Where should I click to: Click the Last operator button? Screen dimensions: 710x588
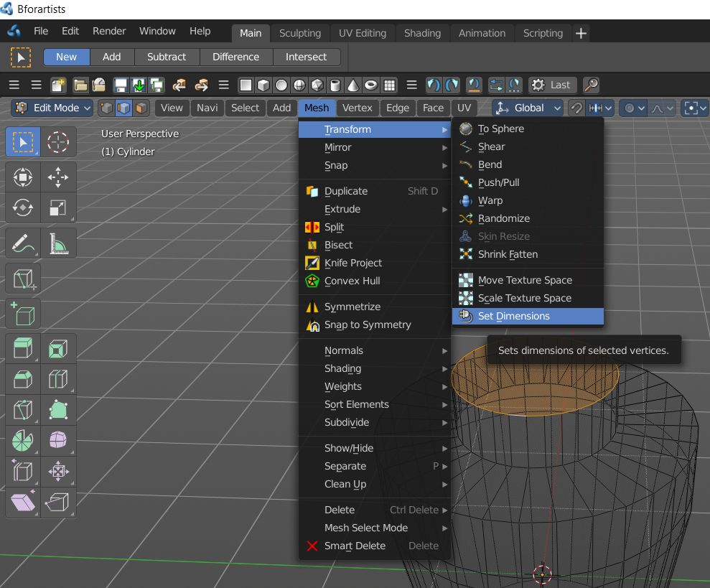[551, 85]
